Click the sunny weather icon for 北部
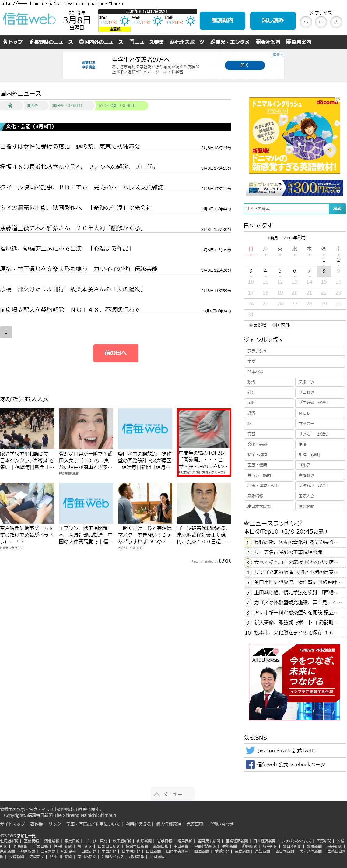This screenshot has height=868, width=347. pos(125,21)
